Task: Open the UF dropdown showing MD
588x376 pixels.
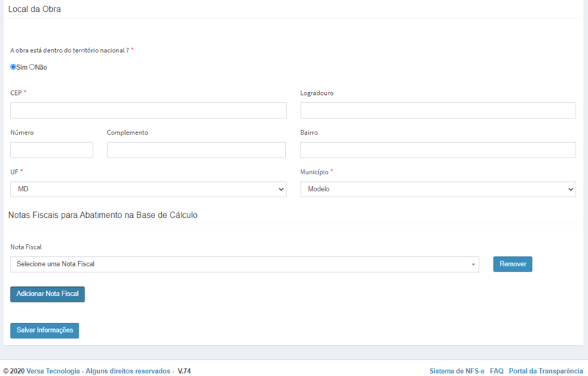Action: click(x=148, y=189)
